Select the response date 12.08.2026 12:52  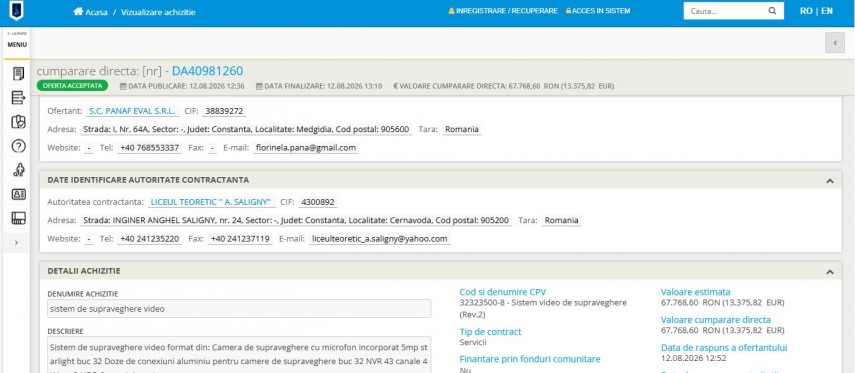coord(694,358)
